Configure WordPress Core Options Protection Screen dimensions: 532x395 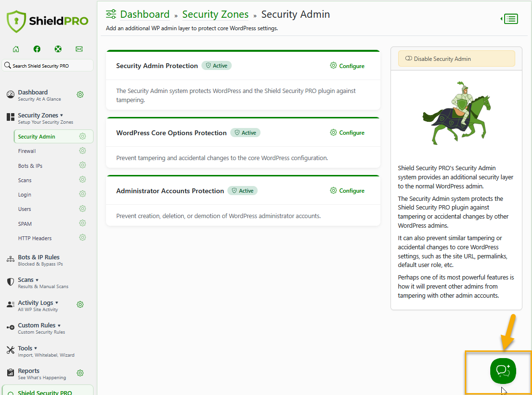tap(347, 133)
